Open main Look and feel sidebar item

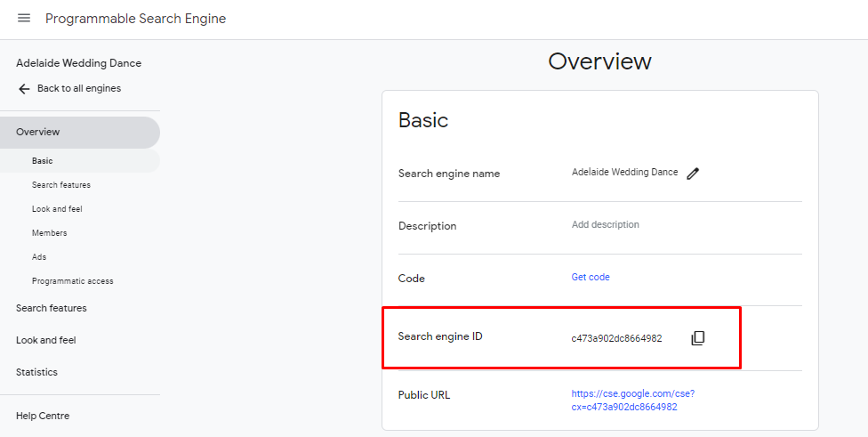coord(46,340)
